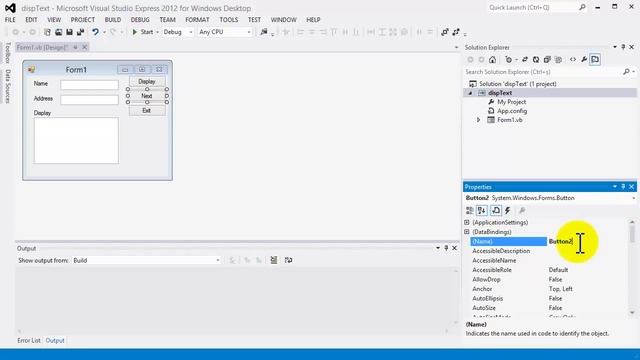The height and width of the screenshot is (360, 640).
Task: Pin the Output panel
Action: [446, 248]
